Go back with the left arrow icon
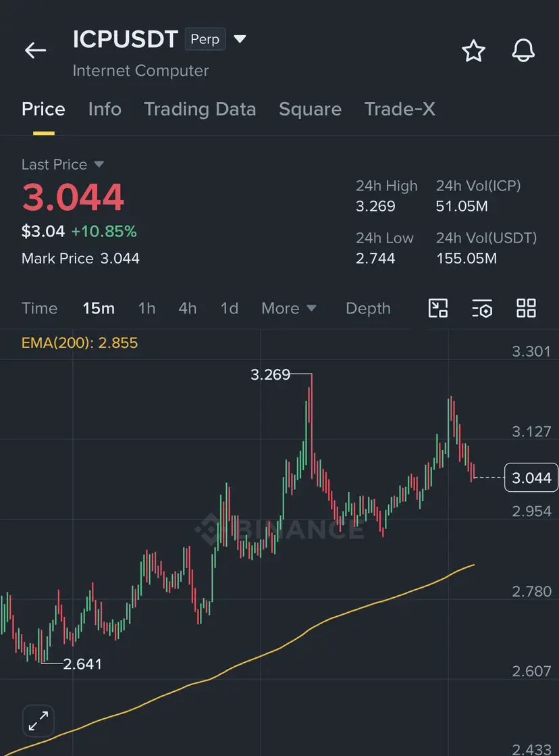559x756 pixels. (35, 50)
